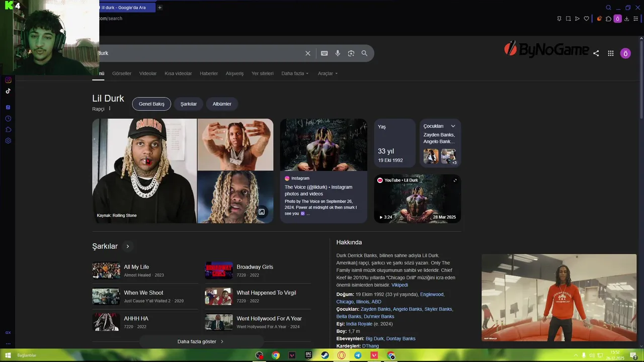The width and height of the screenshot is (644, 362).
Task: Clear the search box with the X icon
Action: (x=308, y=53)
